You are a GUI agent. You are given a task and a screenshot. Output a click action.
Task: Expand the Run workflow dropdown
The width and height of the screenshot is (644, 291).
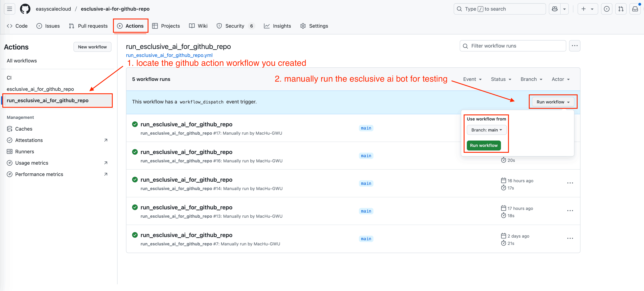553,102
